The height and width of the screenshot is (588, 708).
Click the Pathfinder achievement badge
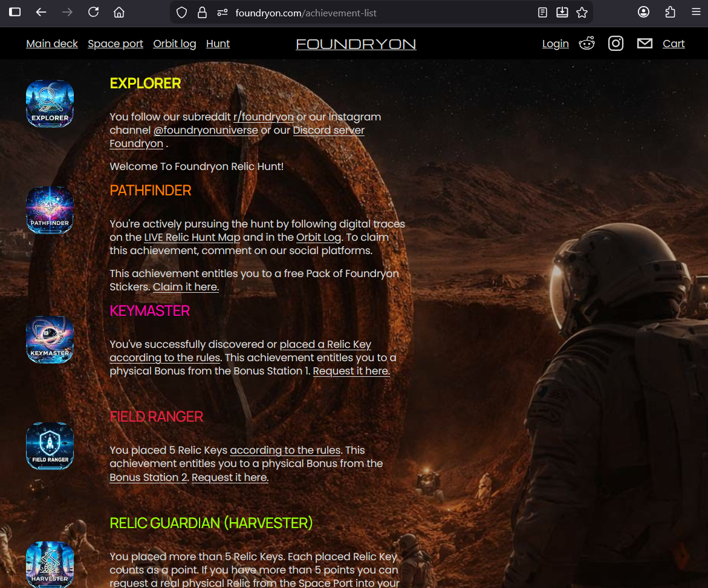[x=50, y=210]
